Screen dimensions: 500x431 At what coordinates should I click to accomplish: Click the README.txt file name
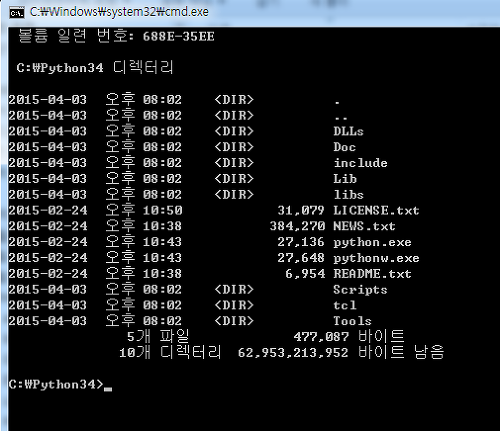(372, 274)
